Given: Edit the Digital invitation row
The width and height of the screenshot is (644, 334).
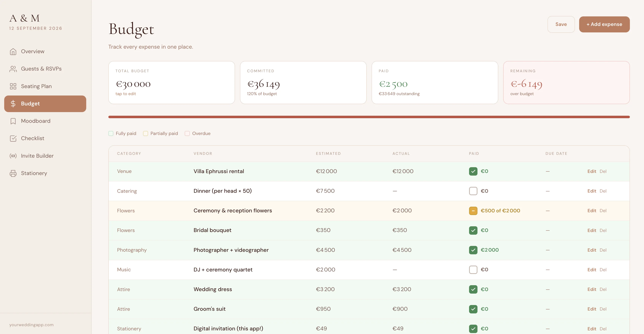Looking at the screenshot, I should (592, 329).
